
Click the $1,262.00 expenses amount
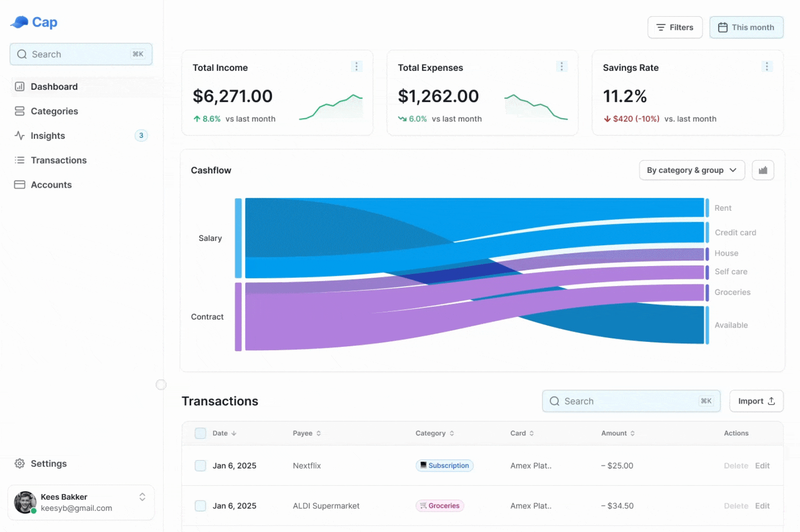(x=438, y=97)
